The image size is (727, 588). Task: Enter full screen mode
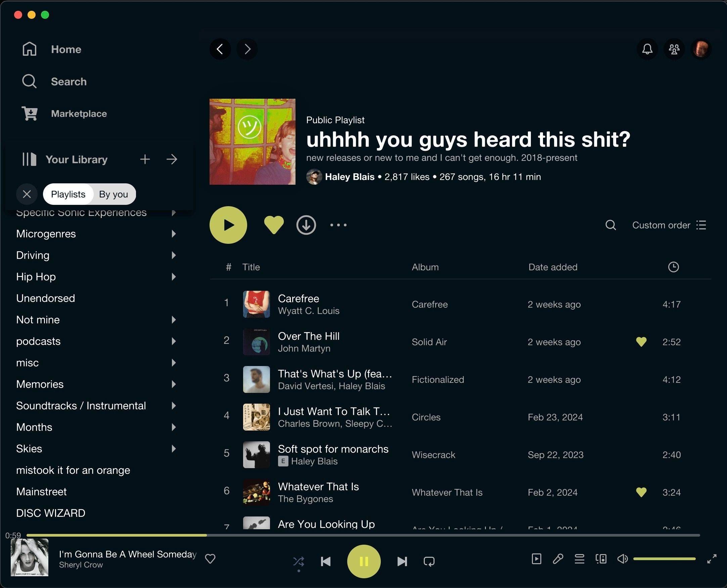(x=712, y=558)
